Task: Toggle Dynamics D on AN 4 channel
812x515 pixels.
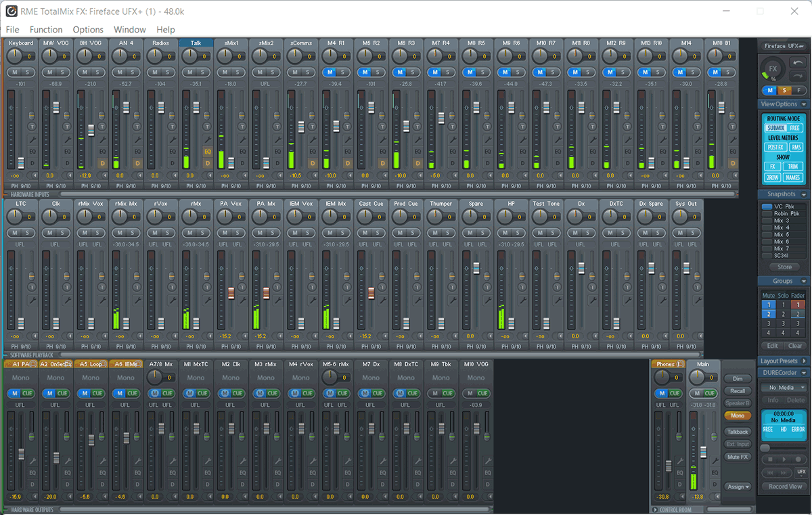Action: [x=137, y=163]
